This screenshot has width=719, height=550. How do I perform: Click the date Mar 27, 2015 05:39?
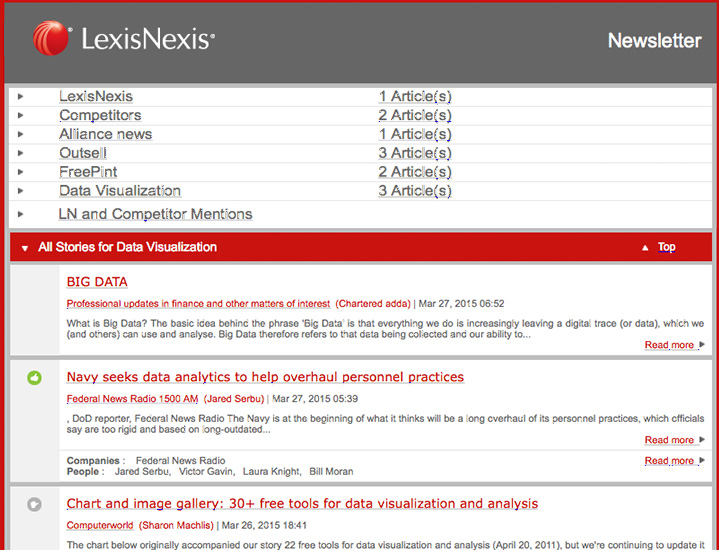click(315, 399)
